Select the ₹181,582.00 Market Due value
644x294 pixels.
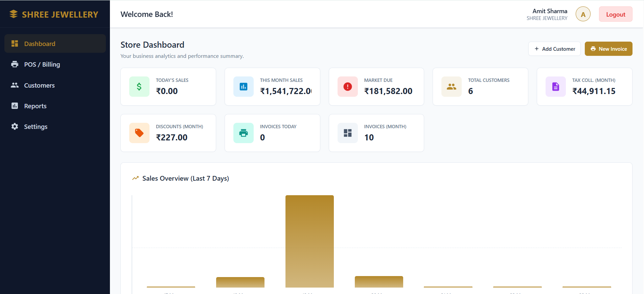[x=388, y=91]
